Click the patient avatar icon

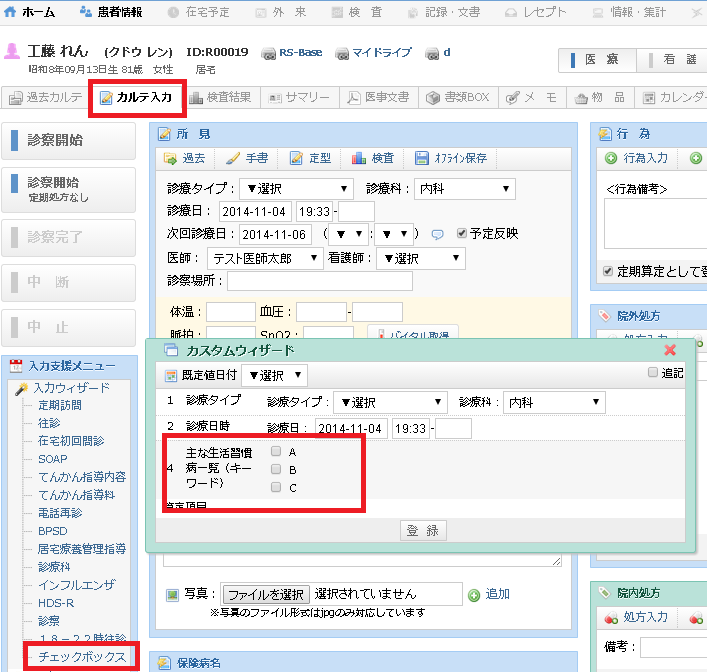[12, 51]
